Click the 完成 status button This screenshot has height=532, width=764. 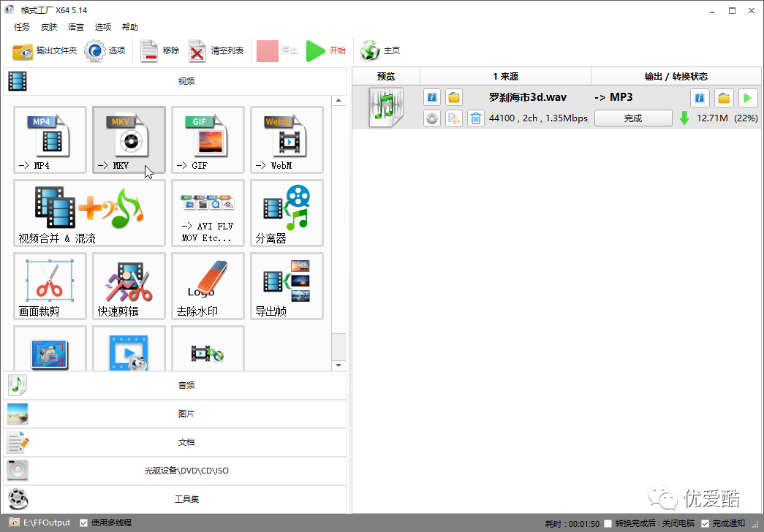(x=633, y=118)
